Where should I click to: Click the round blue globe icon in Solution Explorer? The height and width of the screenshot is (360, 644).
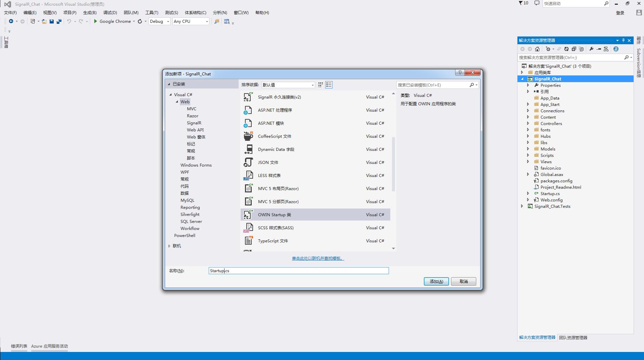click(616, 49)
